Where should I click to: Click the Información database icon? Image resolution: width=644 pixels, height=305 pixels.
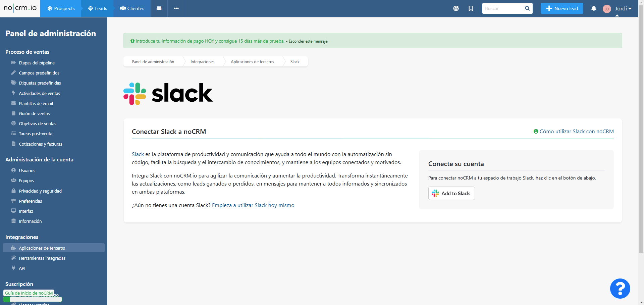(13, 221)
